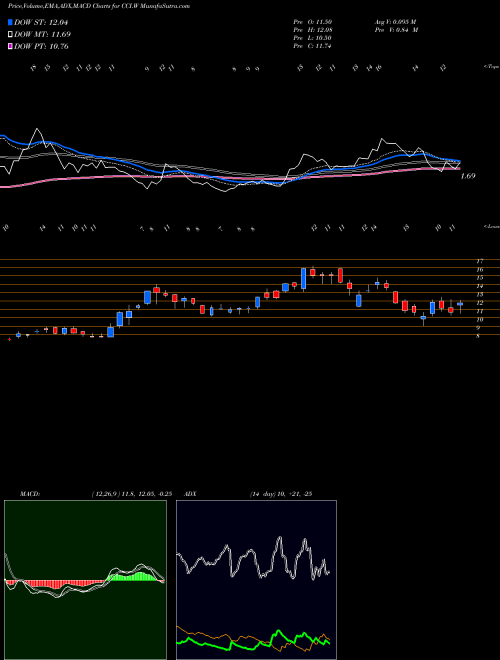Click price axis label 10
This screenshot has height=660, width=500.
pyautogui.click(x=480, y=320)
